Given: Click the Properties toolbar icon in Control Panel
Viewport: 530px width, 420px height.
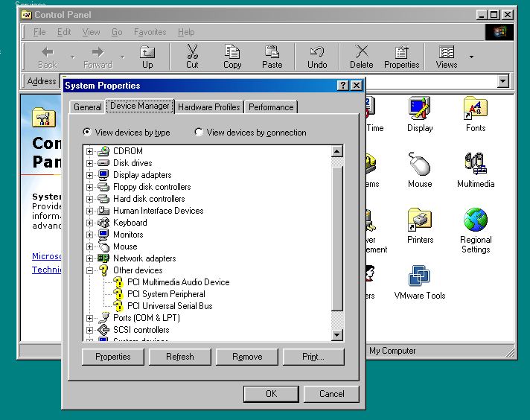Looking at the screenshot, I should click(x=401, y=52).
